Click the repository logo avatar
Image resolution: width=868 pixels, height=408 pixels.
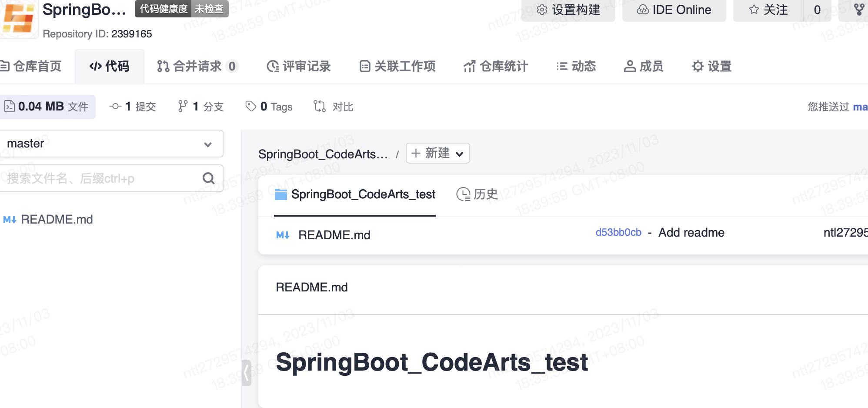click(x=18, y=18)
